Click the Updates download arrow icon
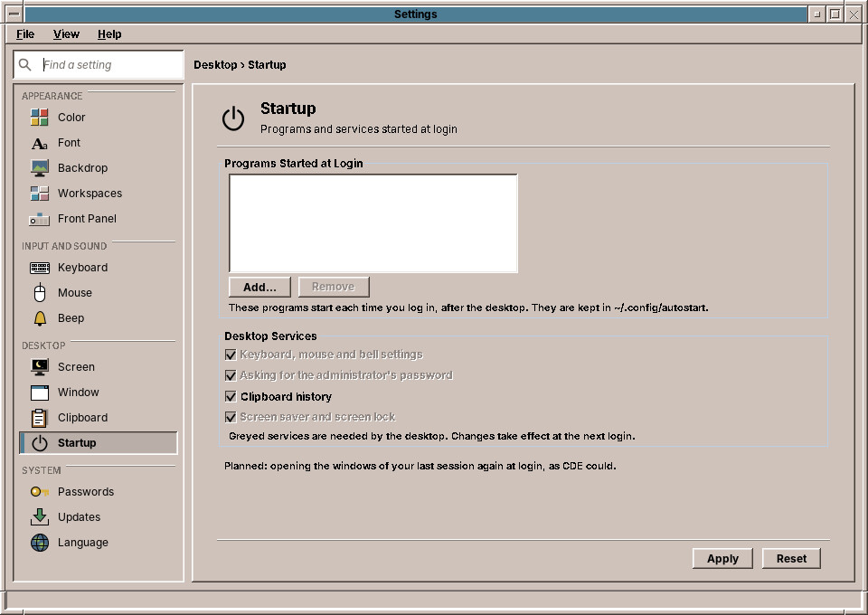The image size is (868, 615). pos(39,517)
